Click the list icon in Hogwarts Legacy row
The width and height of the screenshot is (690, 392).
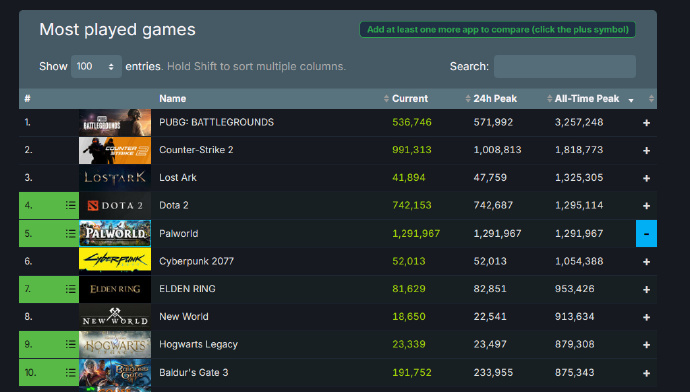pos(70,344)
